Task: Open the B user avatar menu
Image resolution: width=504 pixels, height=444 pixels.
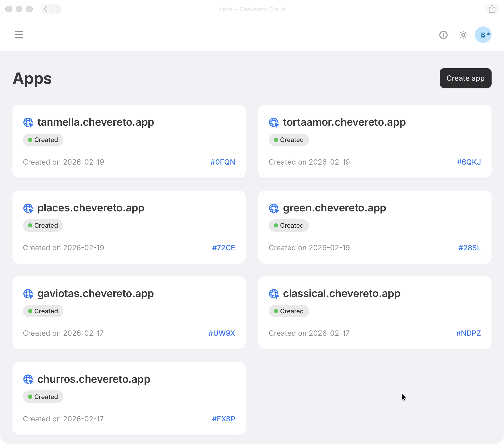Action: [x=483, y=35]
